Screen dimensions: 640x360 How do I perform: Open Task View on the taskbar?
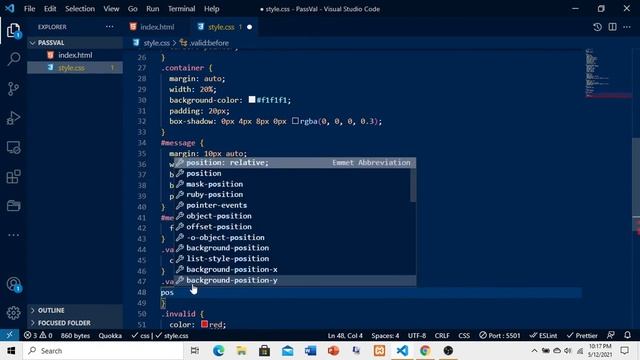point(195,351)
